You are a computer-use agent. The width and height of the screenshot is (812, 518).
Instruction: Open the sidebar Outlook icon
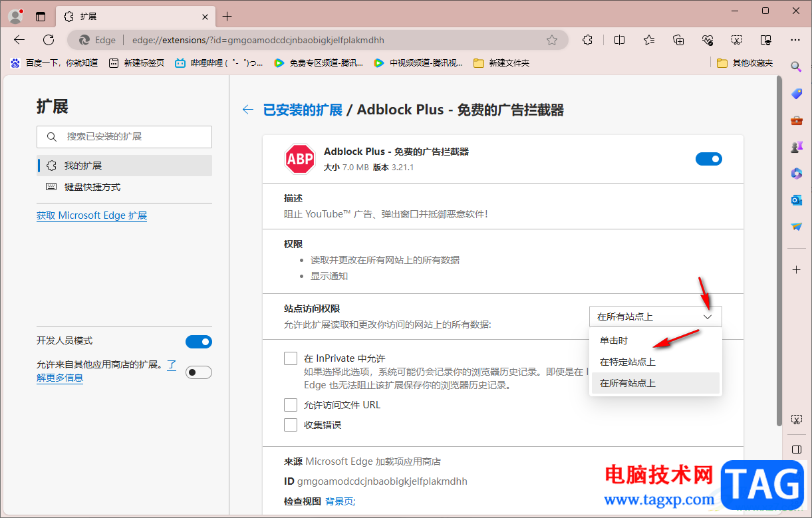coord(796,200)
